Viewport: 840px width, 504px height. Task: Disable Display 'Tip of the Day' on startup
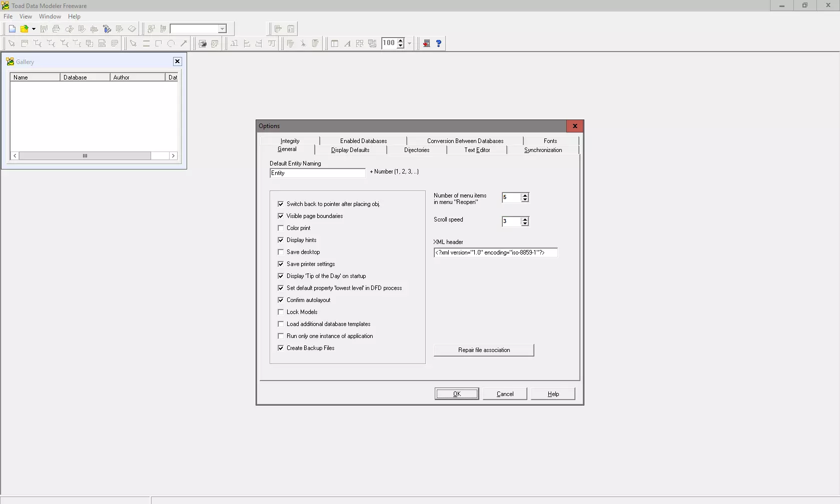281,276
